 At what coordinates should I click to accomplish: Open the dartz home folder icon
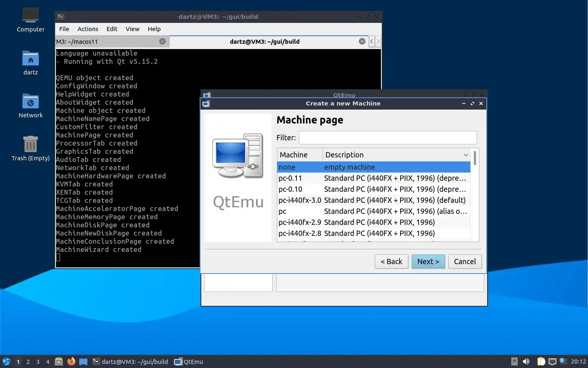point(31,63)
